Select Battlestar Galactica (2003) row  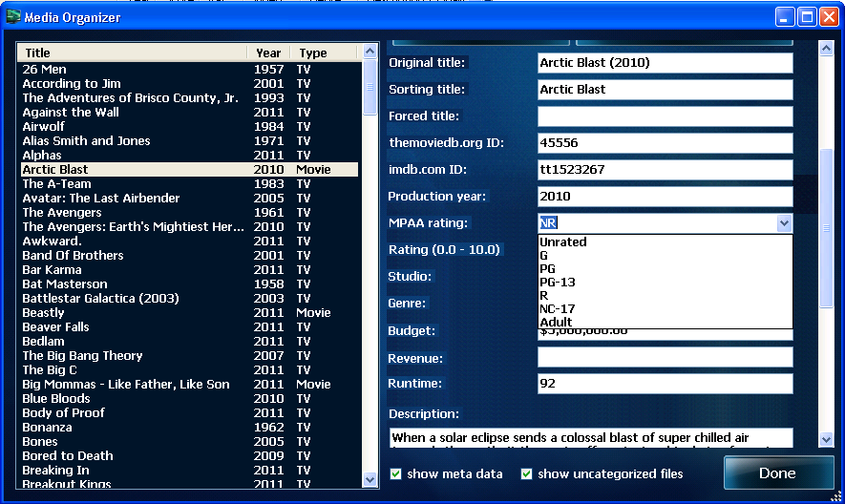[190, 298]
